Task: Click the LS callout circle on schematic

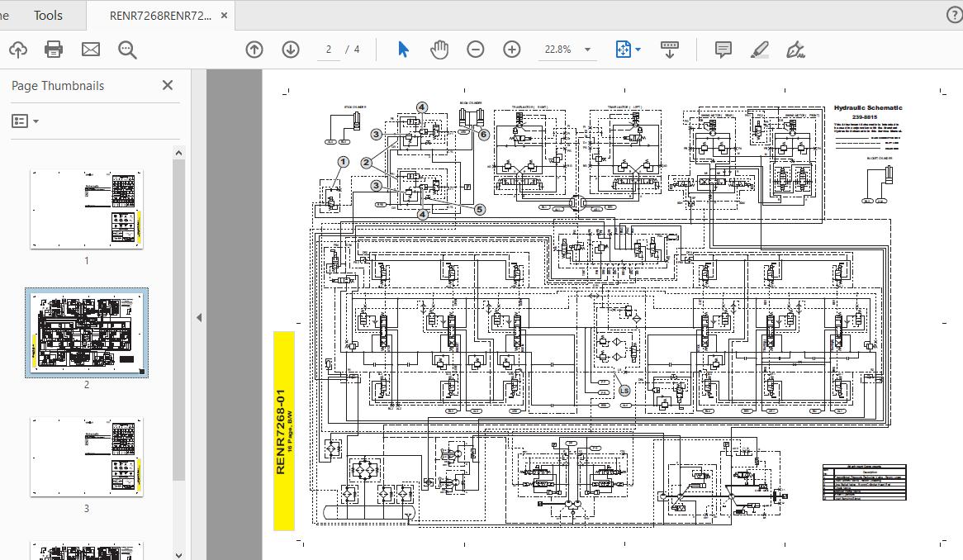Action: click(x=624, y=391)
